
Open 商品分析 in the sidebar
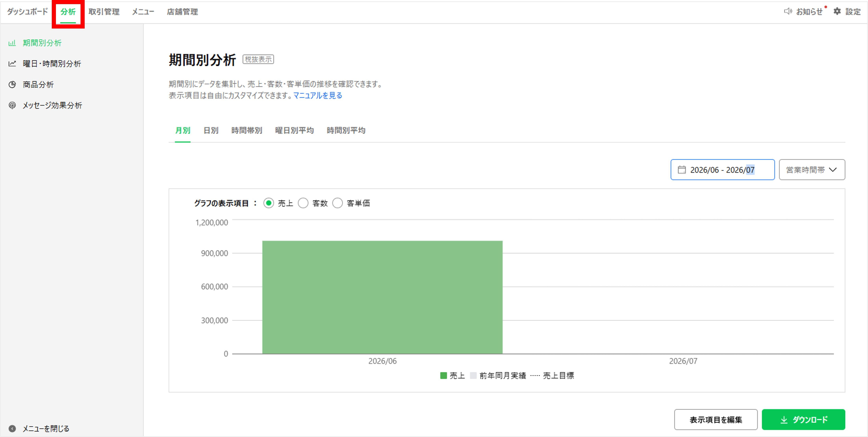38,84
